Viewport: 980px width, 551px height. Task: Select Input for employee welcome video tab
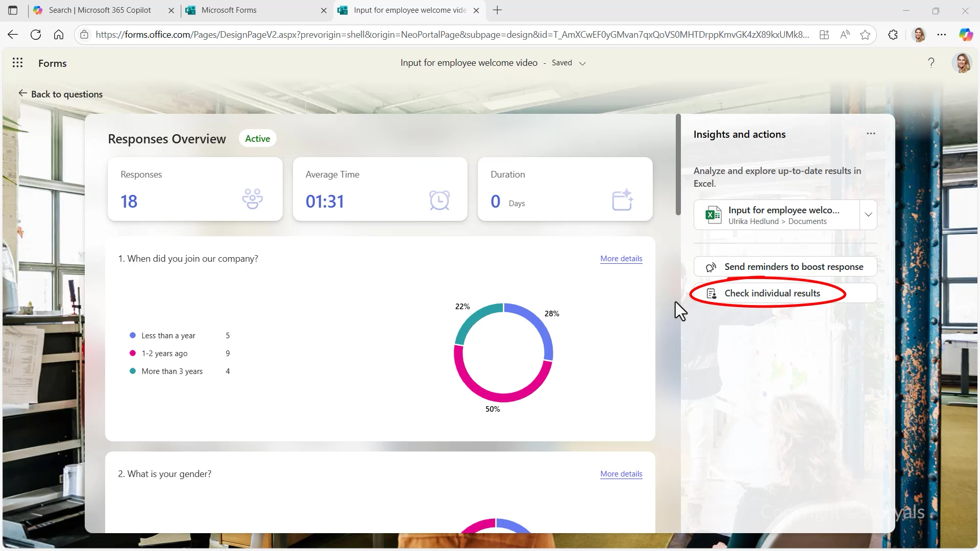[x=410, y=10]
